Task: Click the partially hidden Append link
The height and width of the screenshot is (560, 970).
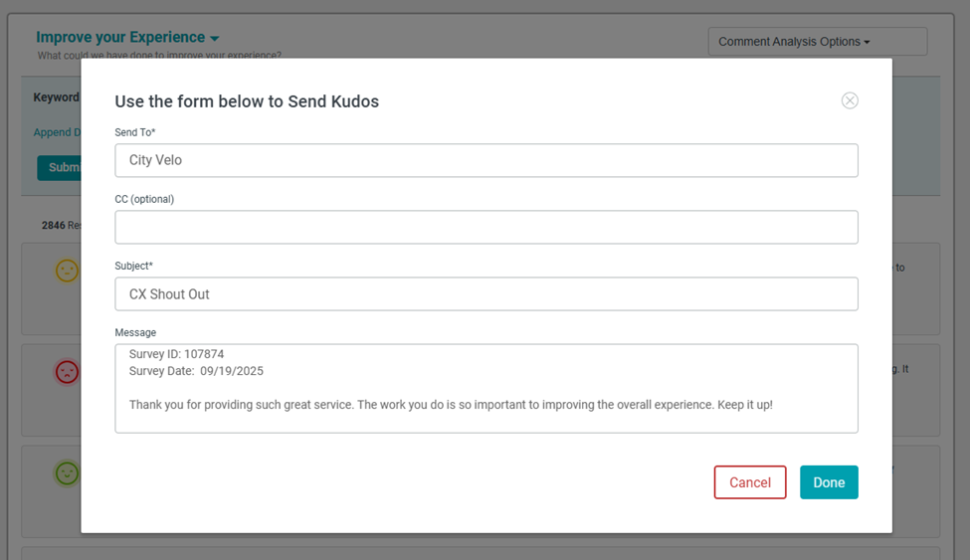Action: (52, 132)
